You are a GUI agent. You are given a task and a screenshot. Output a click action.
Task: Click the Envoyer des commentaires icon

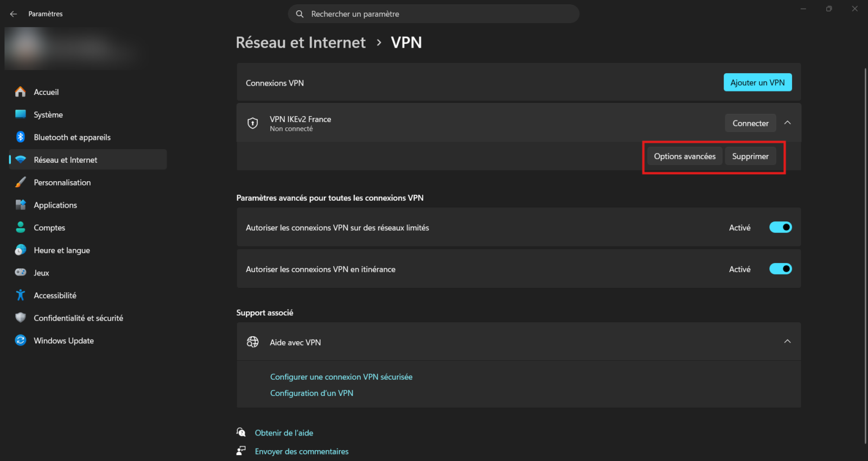pyautogui.click(x=241, y=451)
